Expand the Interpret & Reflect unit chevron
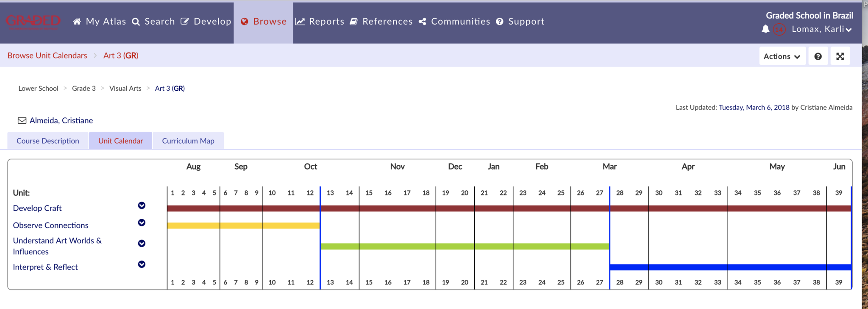Image resolution: width=868 pixels, height=309 pixels. 142,264
